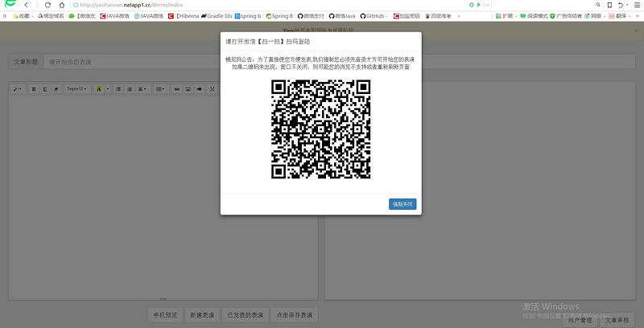644x328 pixels.
Task: Open the 【Hiberna bookmark
Action: tap(184, 16)
